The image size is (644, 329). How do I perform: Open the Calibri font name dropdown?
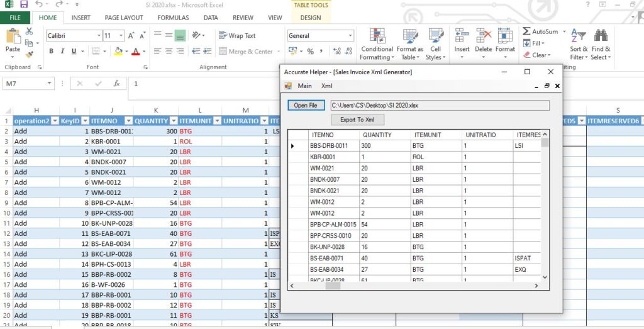point(99,36)
